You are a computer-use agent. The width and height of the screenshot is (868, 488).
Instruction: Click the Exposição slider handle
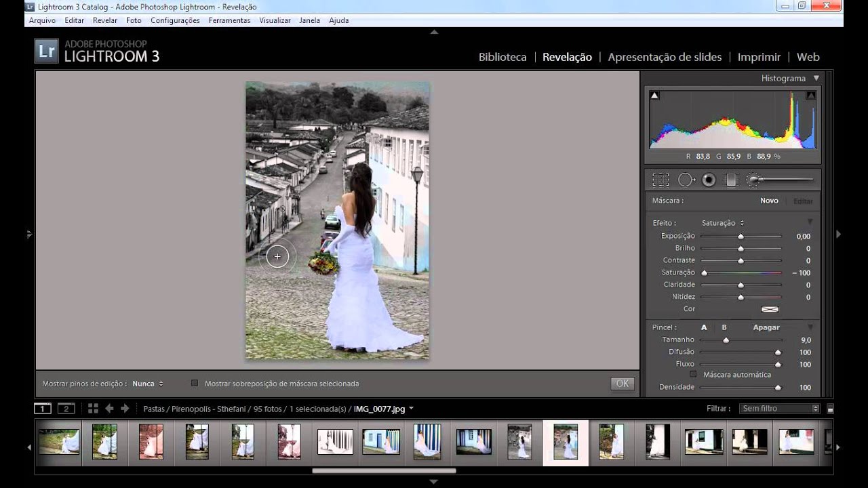[741, 236]
